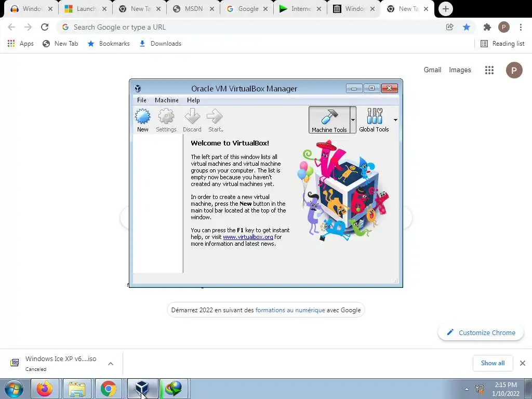Close the MSDN tab

coord(212,9)
